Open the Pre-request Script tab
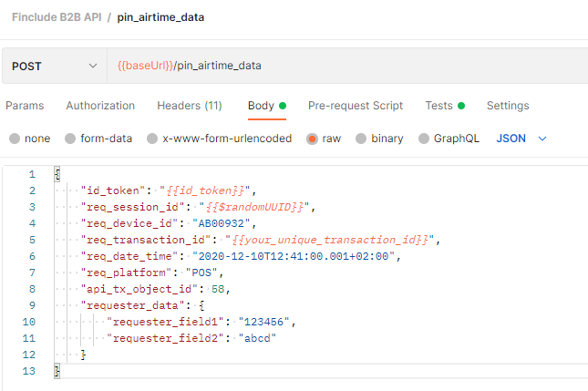The height and width of the screenshot is (391, 588). tap(356, 106)
